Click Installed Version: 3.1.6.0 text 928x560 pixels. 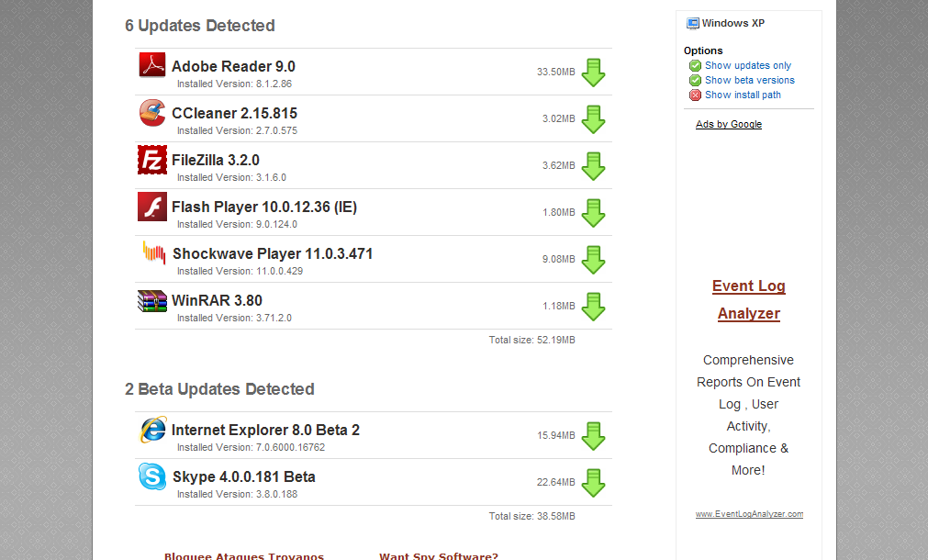point(231,177)
